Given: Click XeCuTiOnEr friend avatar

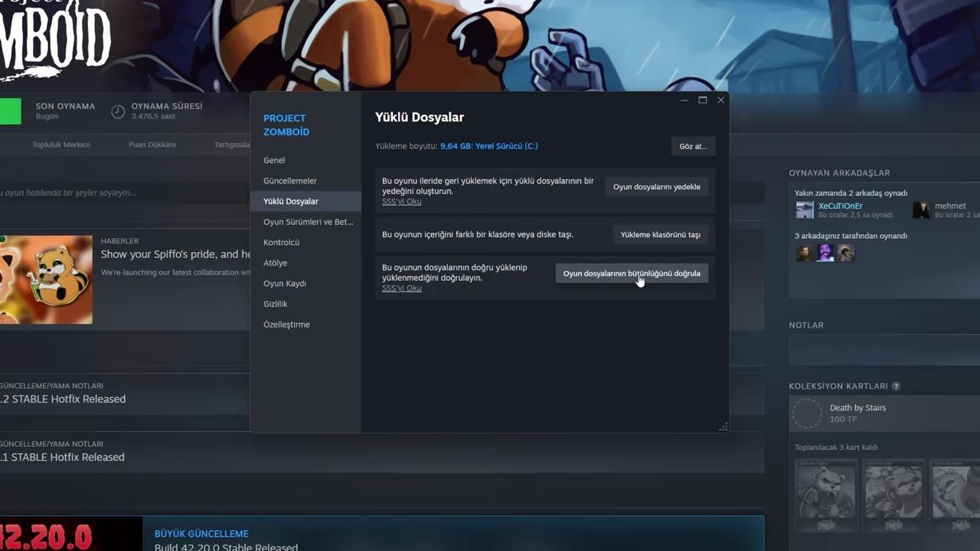Looking at the screenshot, I should (805, 210).
